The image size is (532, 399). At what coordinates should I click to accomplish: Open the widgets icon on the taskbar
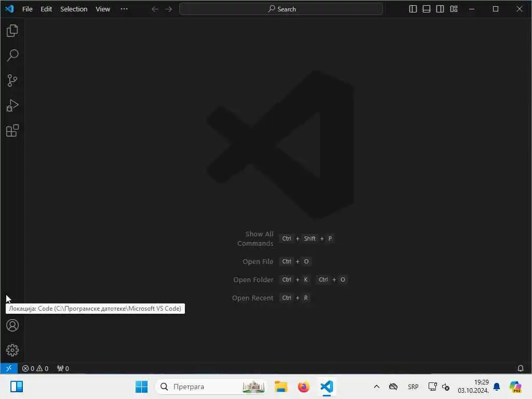[x=17, y=387]
